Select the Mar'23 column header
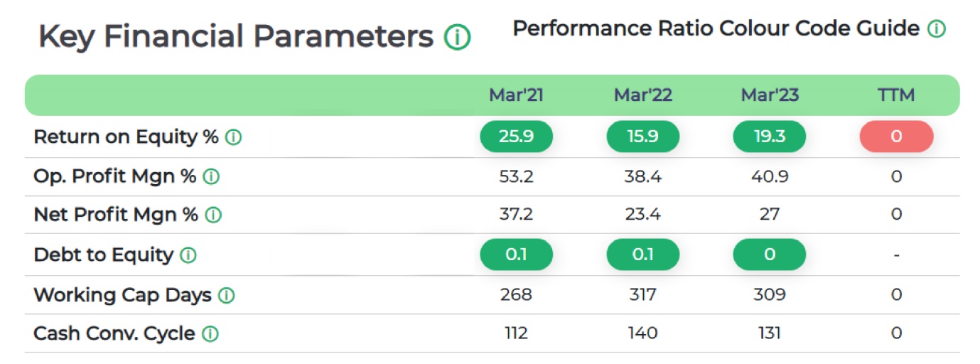 769,95
